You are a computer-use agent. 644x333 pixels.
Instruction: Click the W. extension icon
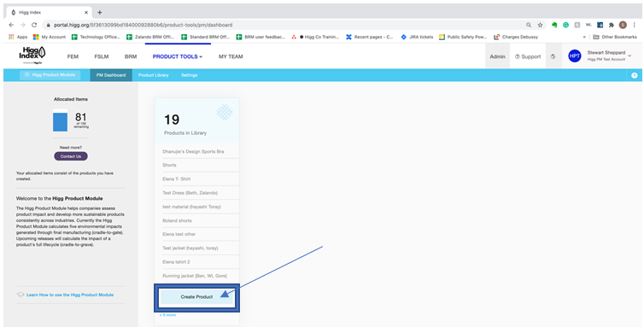pyautogui.click(x=588, y=25)
